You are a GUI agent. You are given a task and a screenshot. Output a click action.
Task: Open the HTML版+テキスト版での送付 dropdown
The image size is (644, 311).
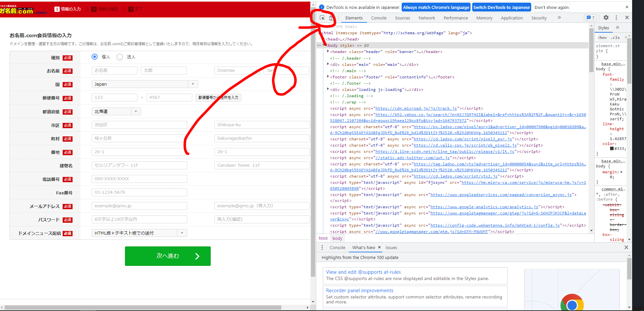[139, 233]
